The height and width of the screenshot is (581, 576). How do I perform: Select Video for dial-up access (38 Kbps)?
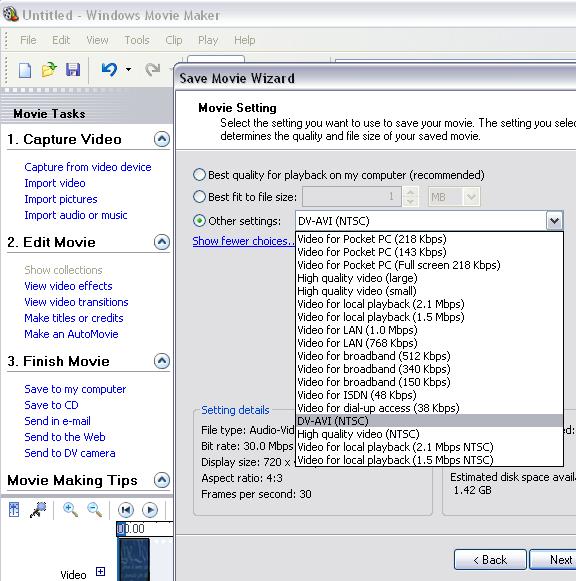(x=429, y=408)
